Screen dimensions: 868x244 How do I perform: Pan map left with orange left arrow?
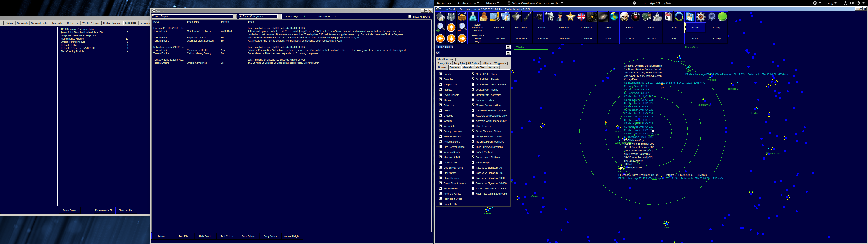pos(440,38)
